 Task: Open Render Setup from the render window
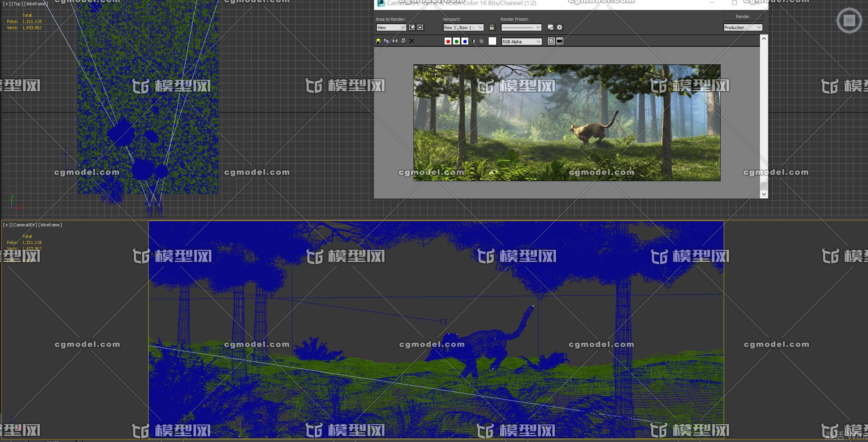tap(551, 27)
